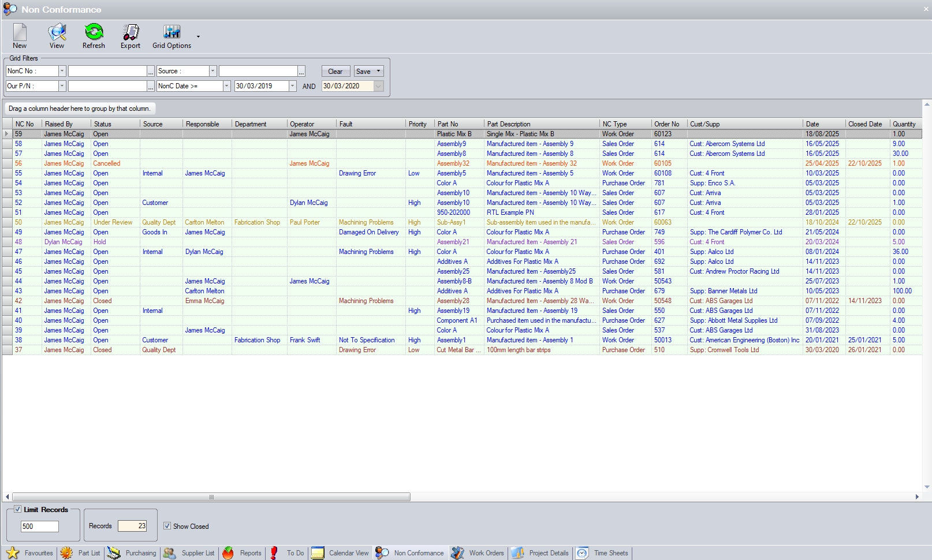Click the horizontal scrollbar thumb

pyautogui.click(x=211, y=497)
